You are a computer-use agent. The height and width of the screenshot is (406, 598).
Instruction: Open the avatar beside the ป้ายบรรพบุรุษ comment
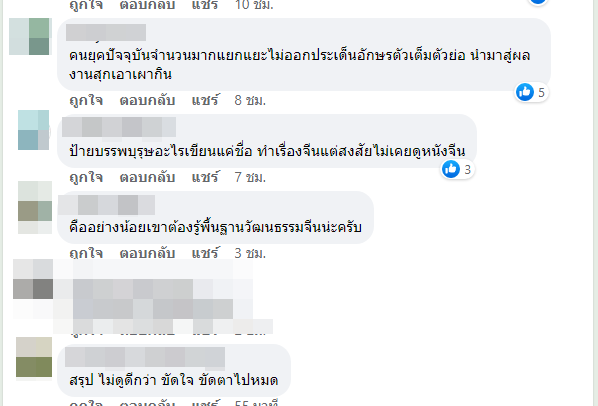click(x=34, y=130)
